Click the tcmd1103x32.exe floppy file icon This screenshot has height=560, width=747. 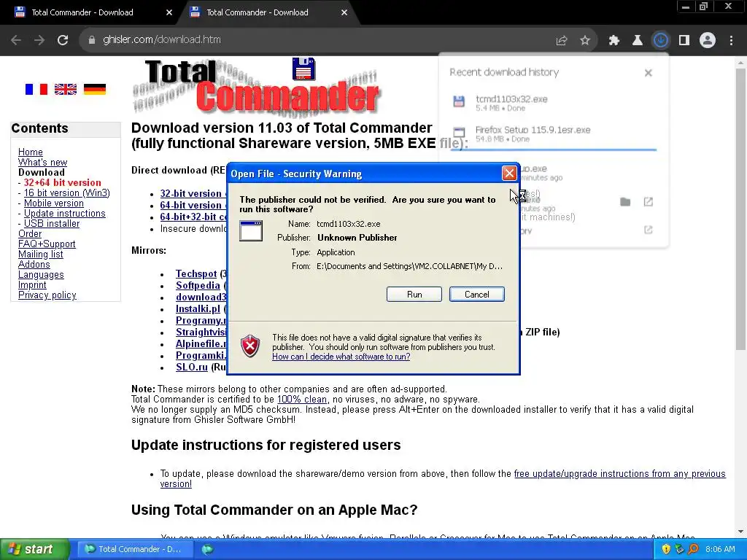click(x=459, y=101)
